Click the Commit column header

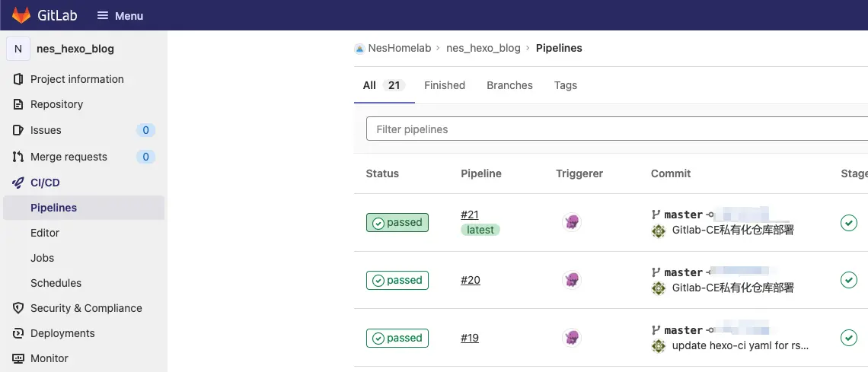(x=671, y=173)
